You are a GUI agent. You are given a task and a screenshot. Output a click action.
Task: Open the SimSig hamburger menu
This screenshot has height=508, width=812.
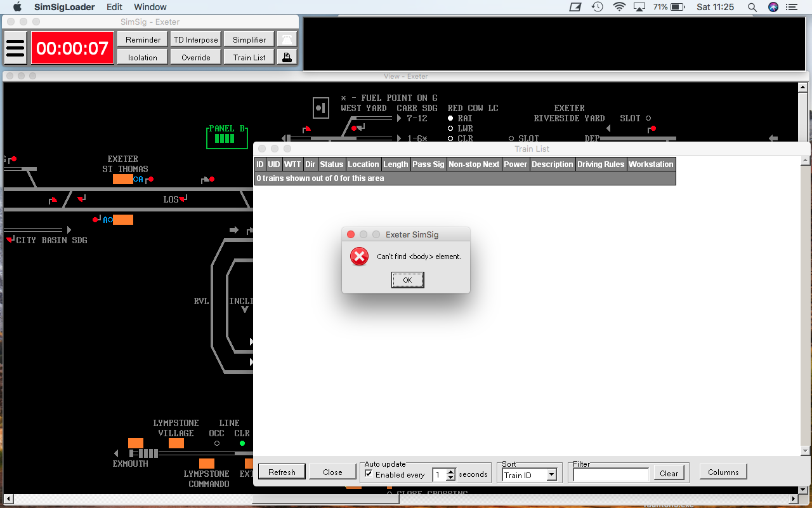click(x=15, y=48)
